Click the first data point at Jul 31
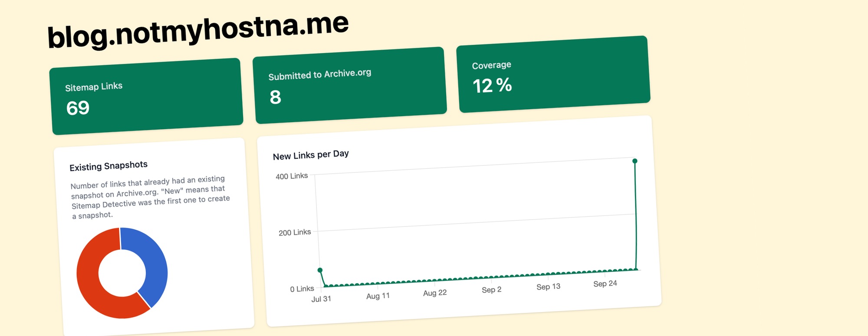The height and width of the screenshot is (336, 868). 320,270
